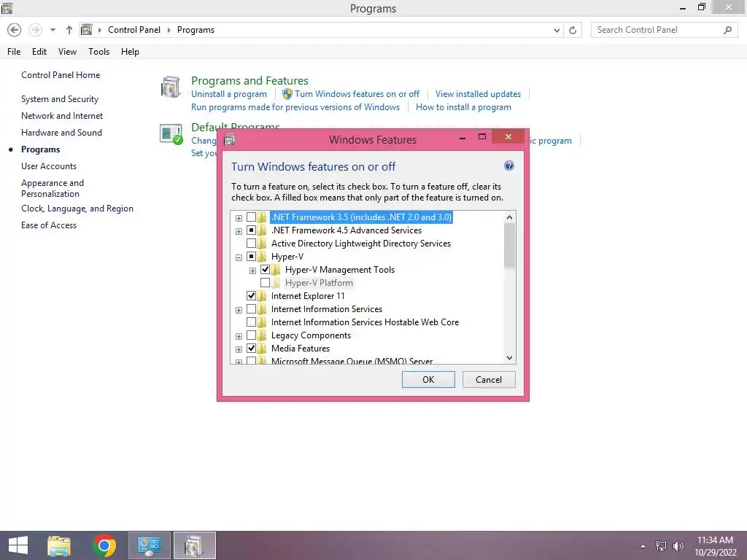This screenshot has width=747, height=560.
Task: Click the features list scroll down arrow
Action: (509, 357)
